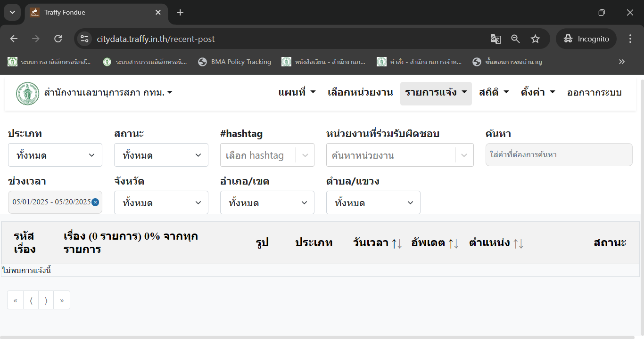
Task: Click the ค้นหาหน่วยงาน field
Action: (x=390, y=155)
